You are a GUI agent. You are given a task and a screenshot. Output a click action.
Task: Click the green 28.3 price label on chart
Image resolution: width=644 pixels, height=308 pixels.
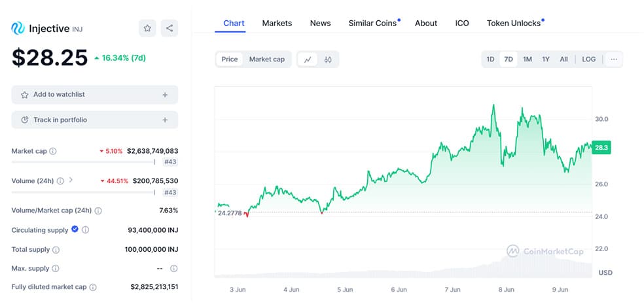click(x=601, y=148)
